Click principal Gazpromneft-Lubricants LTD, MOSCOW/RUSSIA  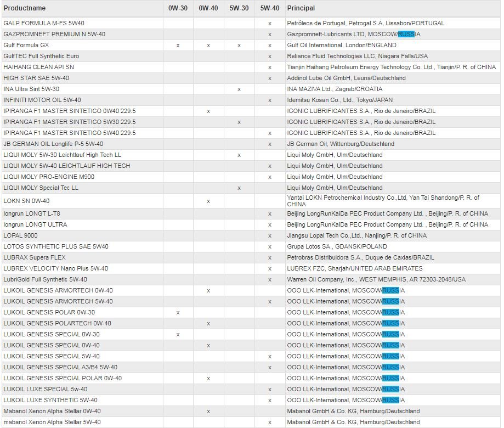pyautogui.click(x=354, y=34)
